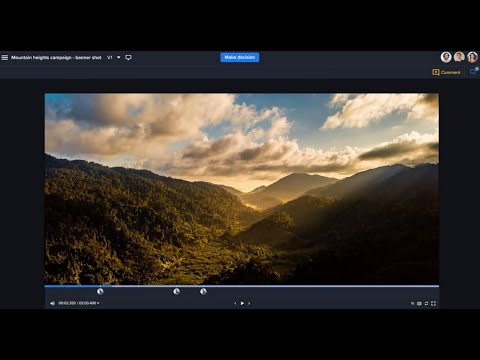Click the first comment marker on timeline
The image size is (480, 360).
pyautogui.click(x=100, y=291)
